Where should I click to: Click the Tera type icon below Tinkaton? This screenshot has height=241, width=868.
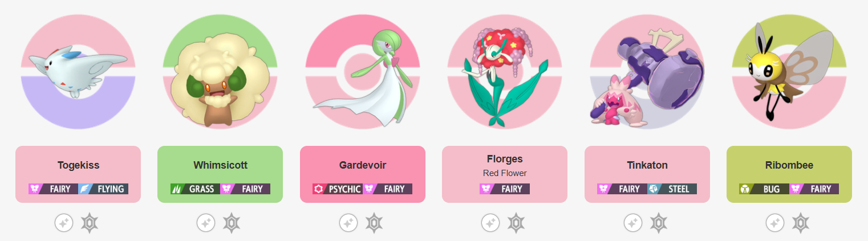[x=659, y=222]
